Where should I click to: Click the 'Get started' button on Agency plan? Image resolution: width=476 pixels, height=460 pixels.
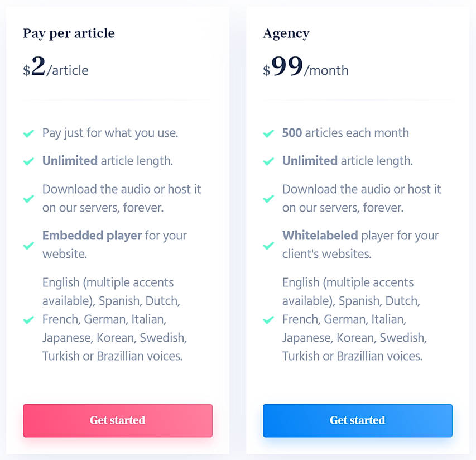coord(357,420)
